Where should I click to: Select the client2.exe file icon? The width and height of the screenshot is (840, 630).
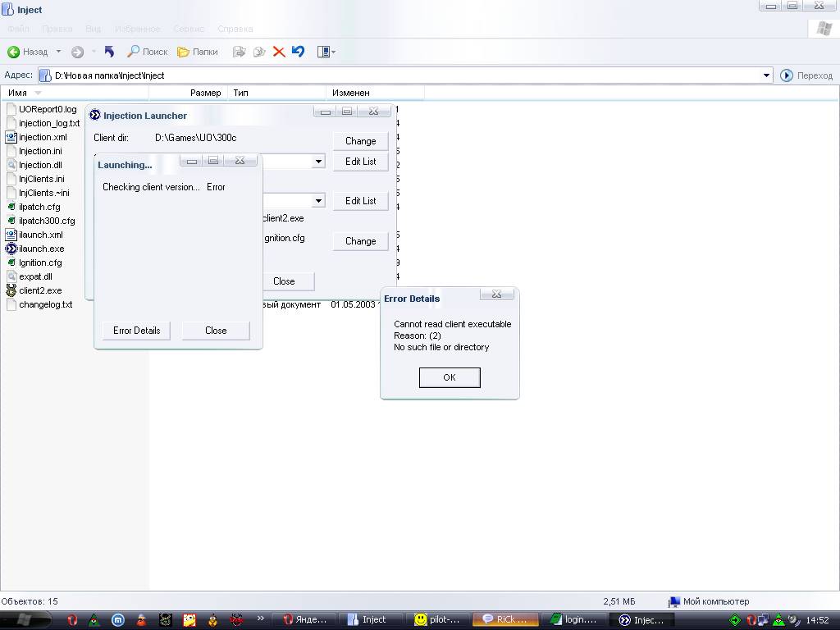tap(11, 290)
